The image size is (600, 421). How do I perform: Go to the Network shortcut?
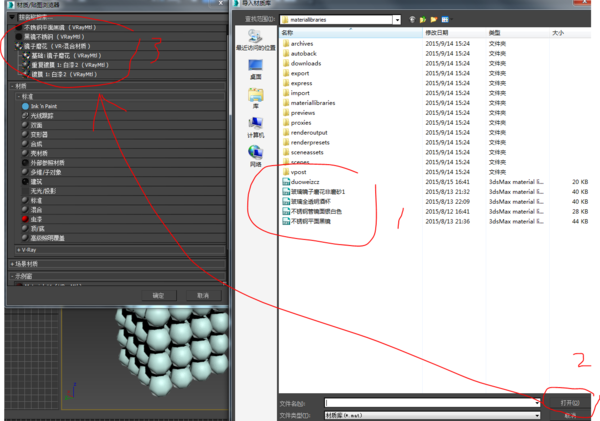[x=256, y=157]
